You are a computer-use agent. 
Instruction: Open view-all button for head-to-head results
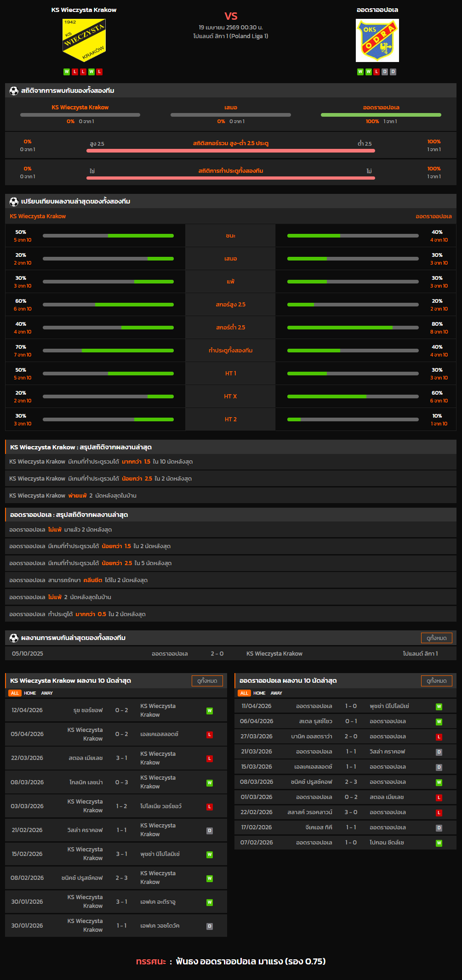(436, 638)
